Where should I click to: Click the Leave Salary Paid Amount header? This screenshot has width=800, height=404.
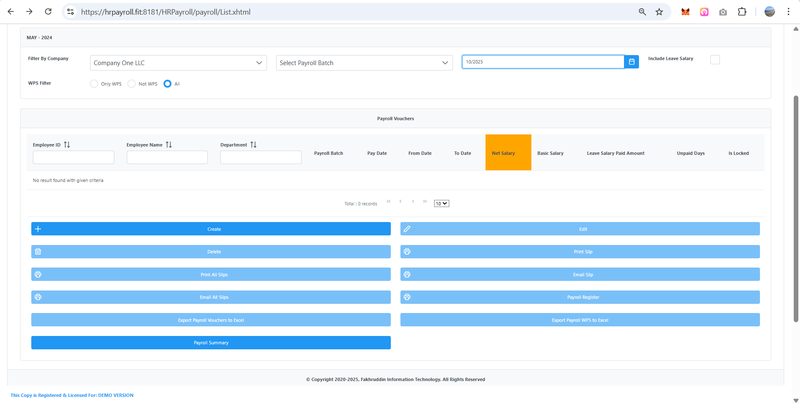tap(616, 153)
